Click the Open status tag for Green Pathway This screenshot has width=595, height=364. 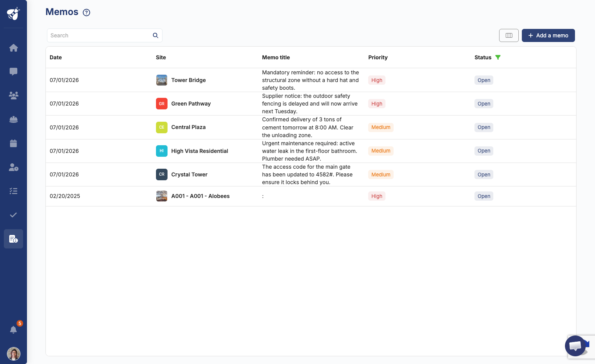pyautogui.click(x=484, y=104)
